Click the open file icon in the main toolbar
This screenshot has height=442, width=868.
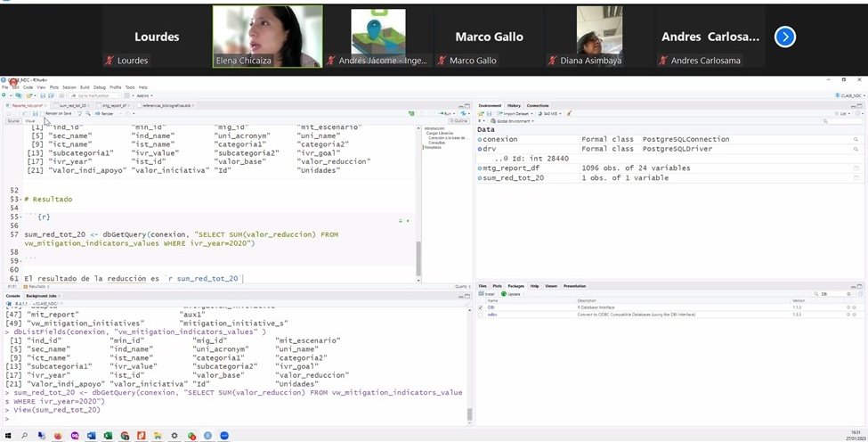[x=31, y=96]
